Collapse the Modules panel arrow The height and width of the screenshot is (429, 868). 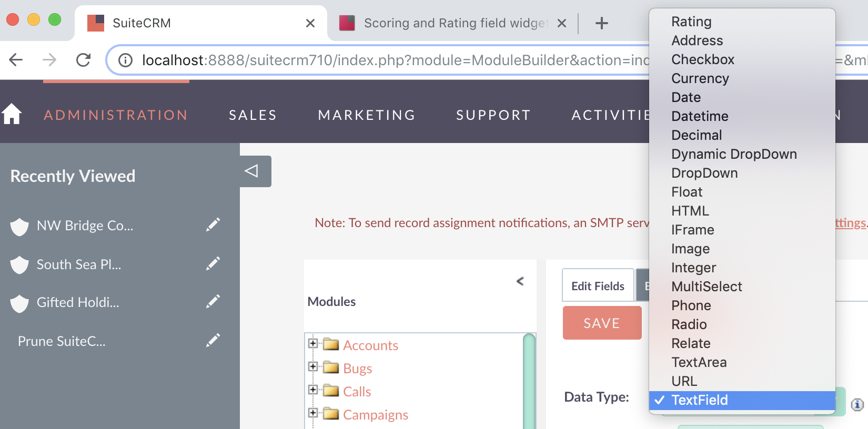pos(520,281)
